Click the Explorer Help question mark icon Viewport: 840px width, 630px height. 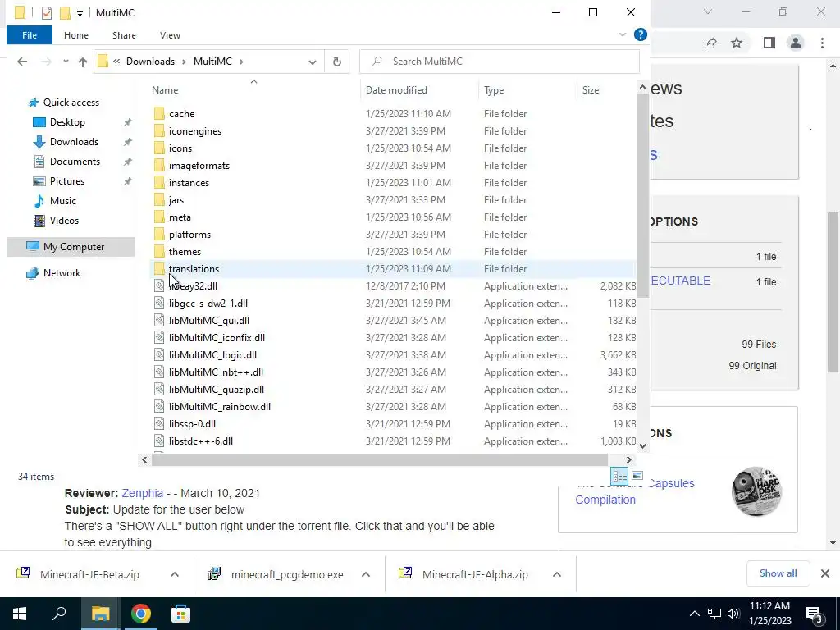[x=640, y=34]
